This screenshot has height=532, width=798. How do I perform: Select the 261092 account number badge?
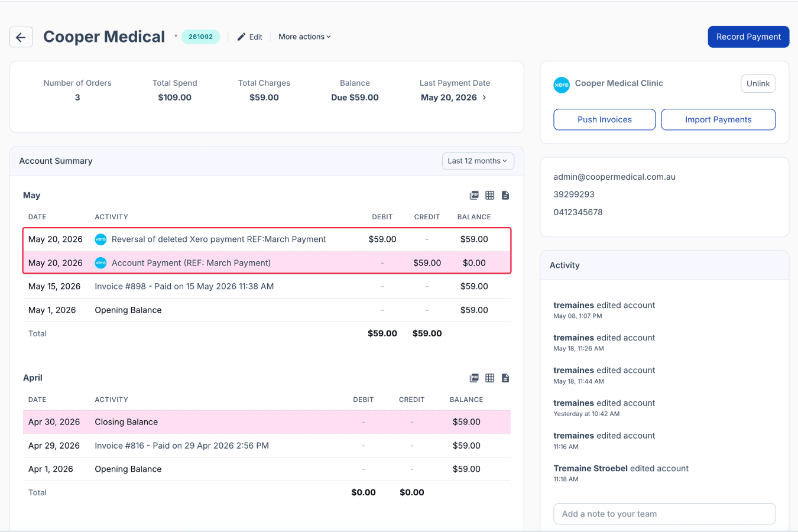coord(200,37)
